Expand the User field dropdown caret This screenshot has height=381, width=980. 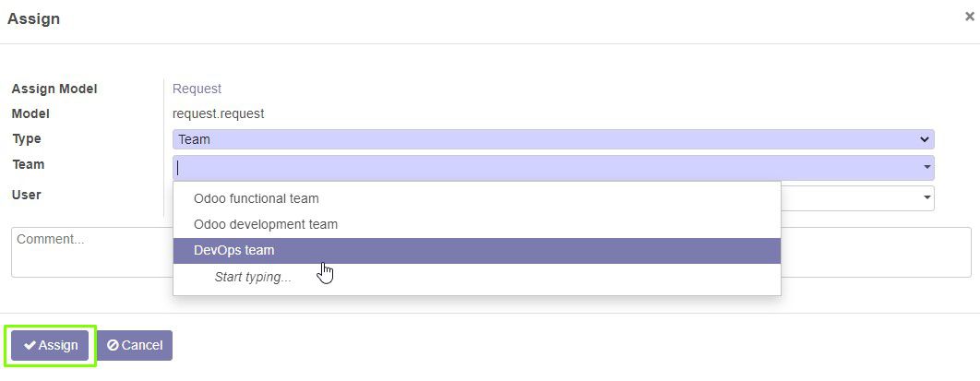(927, 197)
